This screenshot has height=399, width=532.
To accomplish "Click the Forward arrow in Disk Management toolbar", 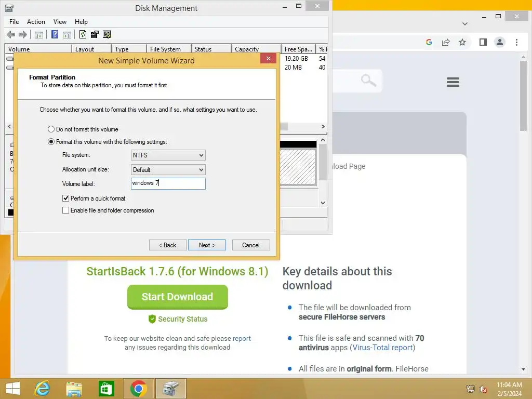I will coord(23,34).
